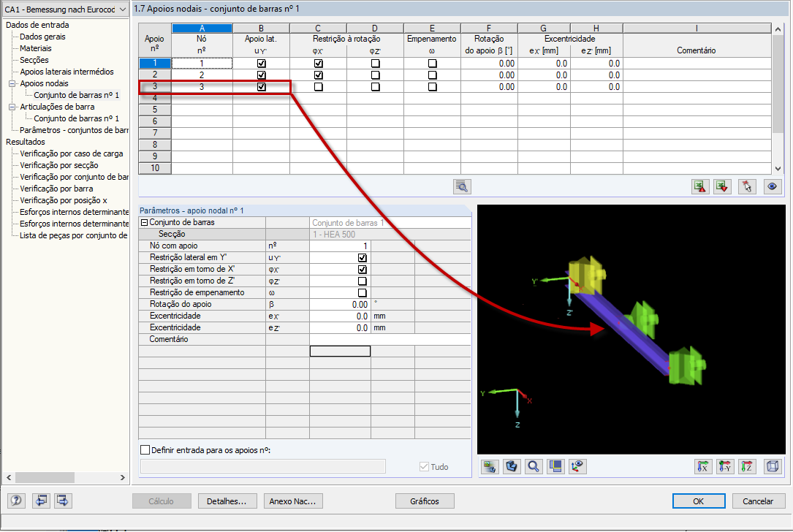Click the table search magnifier icon
The width and height of the screenshot is (793, 532).
pyautogui.click(x=462, y=186)
